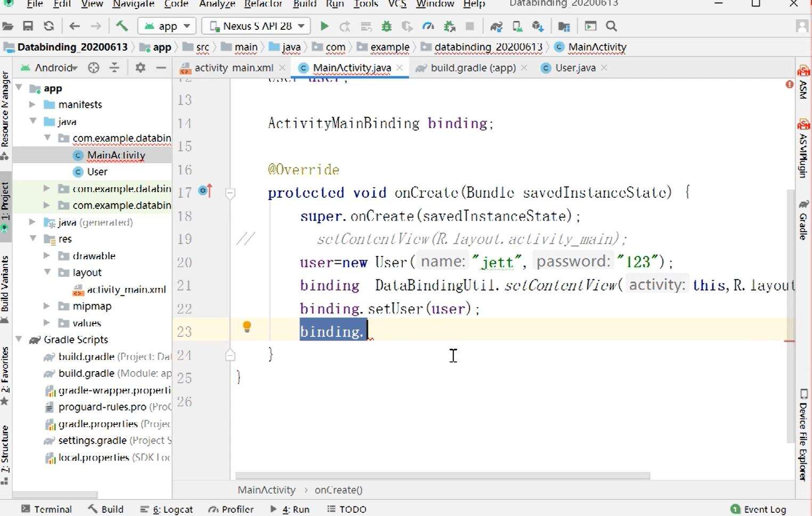Click the editor horizontal scrollbar
The width and height of the screenshot is (812, 516).
[x=442, y=475]
